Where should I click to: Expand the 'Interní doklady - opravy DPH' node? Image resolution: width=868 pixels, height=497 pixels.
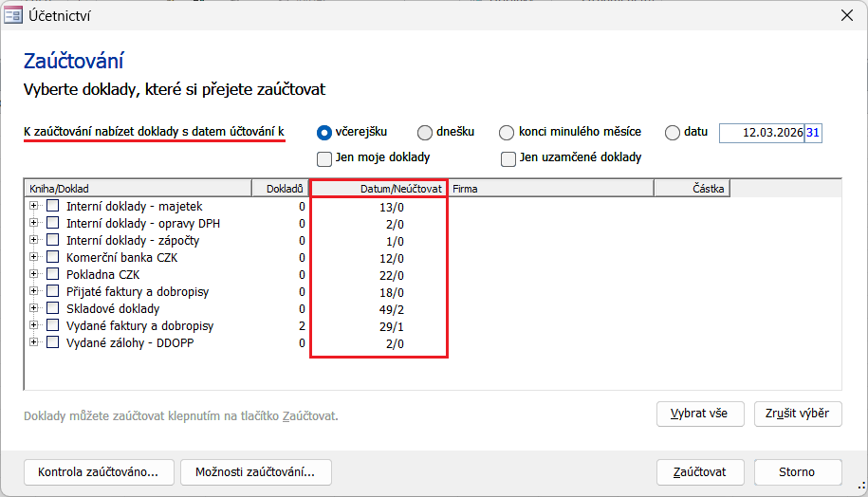pyautogui.click(x=34, y=223)
